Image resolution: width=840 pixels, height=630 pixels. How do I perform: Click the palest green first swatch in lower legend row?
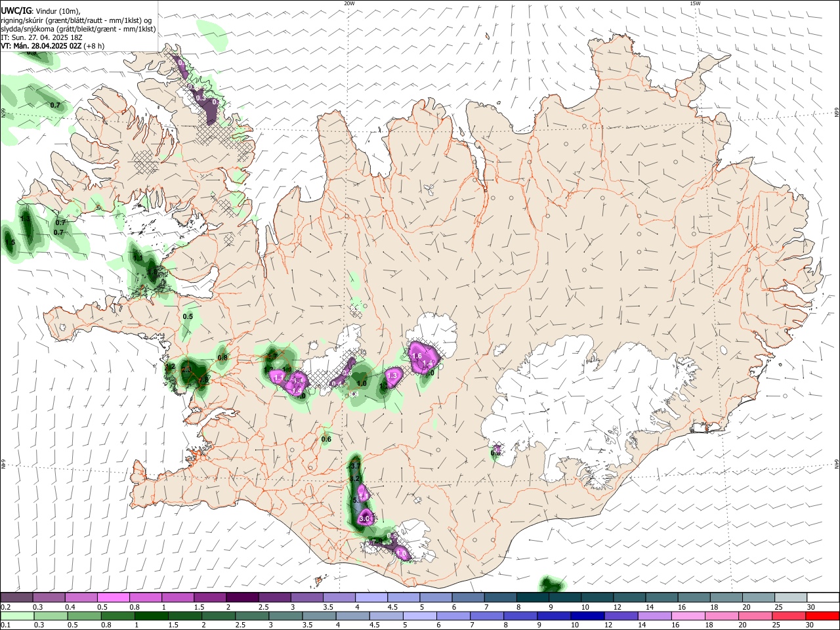[17, 616]
